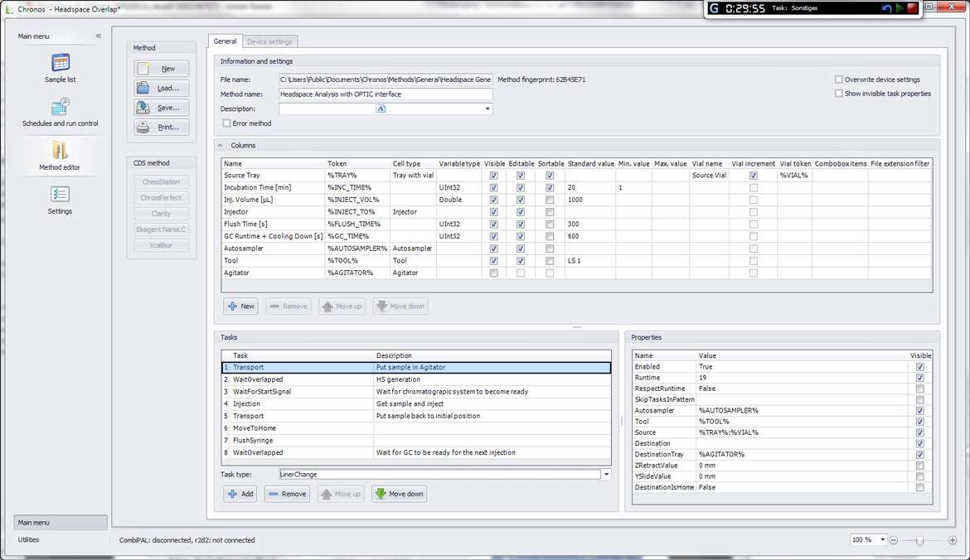Toggle Vial increment checkbox for Source Tray

click(753, 176)
